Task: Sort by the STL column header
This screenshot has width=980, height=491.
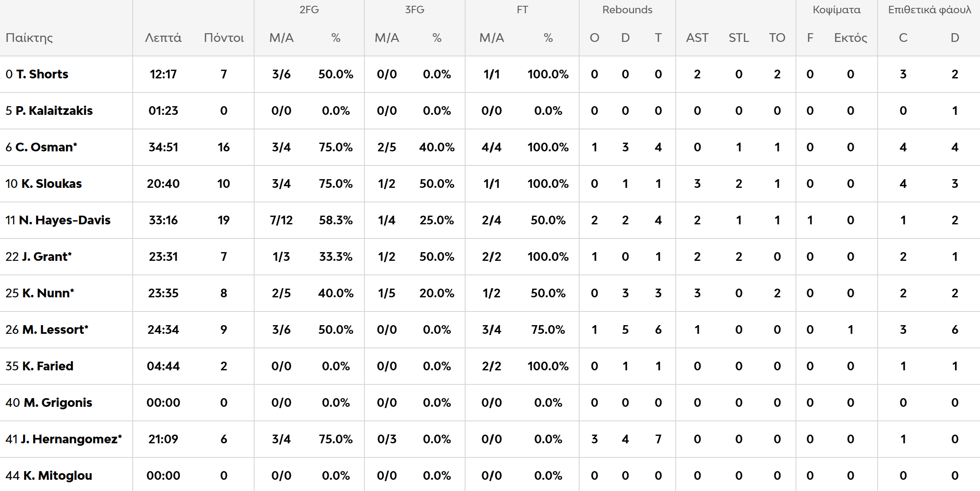Action: 738,38
